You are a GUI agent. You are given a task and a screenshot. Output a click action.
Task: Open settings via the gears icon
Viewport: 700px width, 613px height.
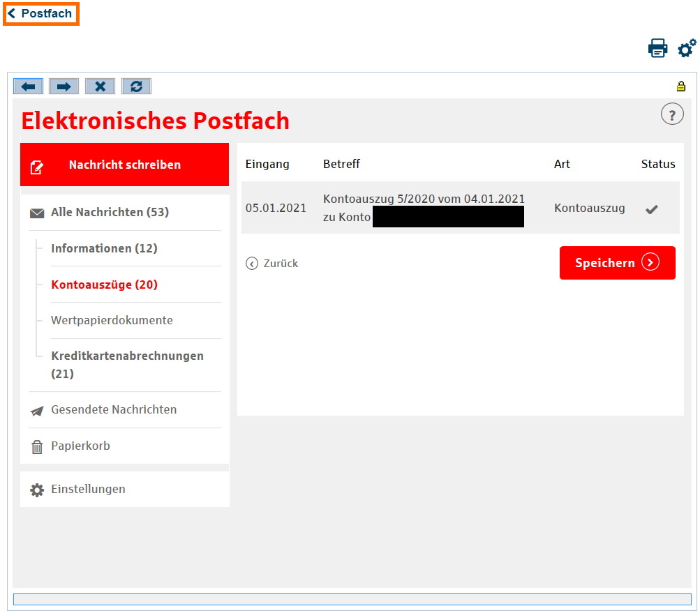687,48
